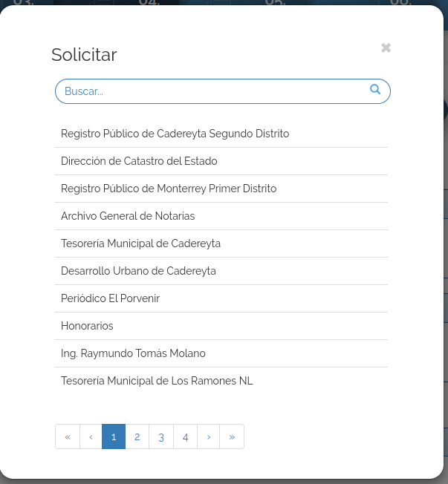This screenshot has width=448, height=484.
Task: Jump to first page of results
Action: [x=68, y=436]
